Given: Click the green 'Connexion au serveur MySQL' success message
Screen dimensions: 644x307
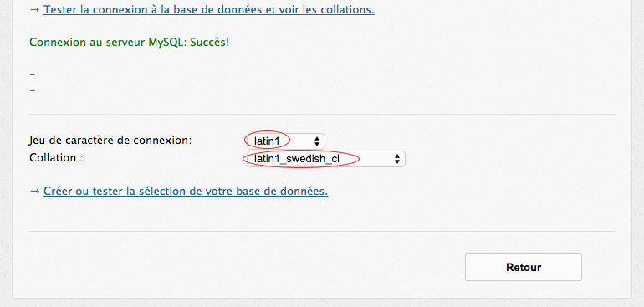Looking at the screenshot, I should (129, 43).
